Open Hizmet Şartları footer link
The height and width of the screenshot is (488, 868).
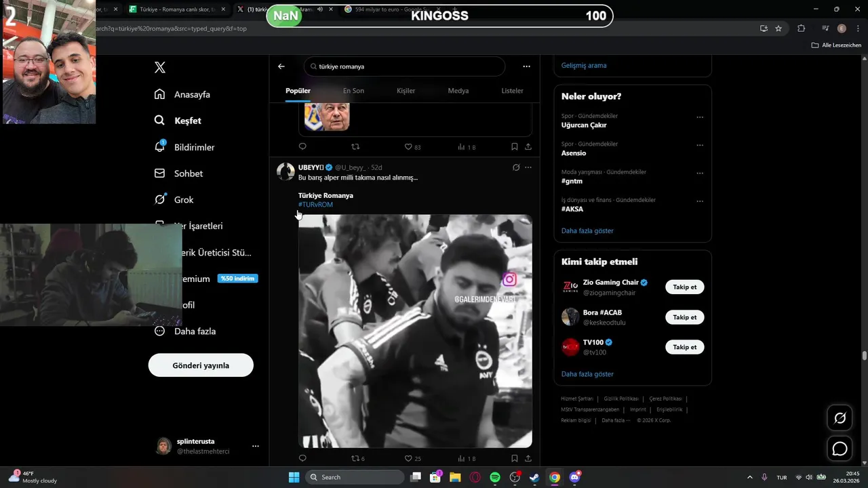pyautogui.click(x=577, y=399)
